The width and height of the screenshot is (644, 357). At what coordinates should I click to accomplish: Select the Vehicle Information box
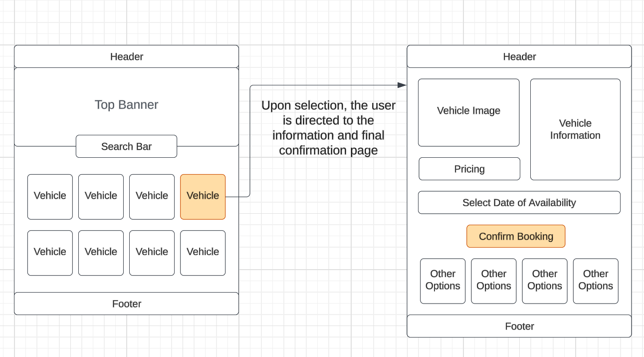[x=575, y=129]
